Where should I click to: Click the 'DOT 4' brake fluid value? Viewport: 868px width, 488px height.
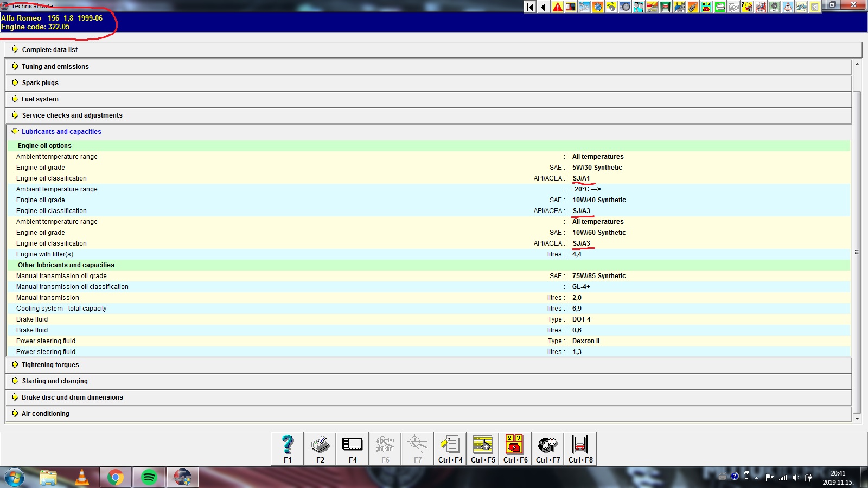[581, 319]
